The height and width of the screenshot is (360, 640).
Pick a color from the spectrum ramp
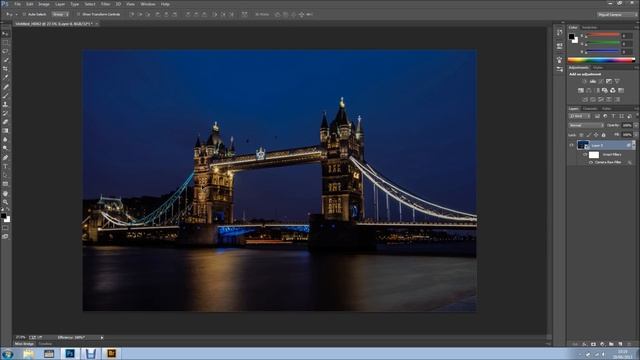point(601,60)
